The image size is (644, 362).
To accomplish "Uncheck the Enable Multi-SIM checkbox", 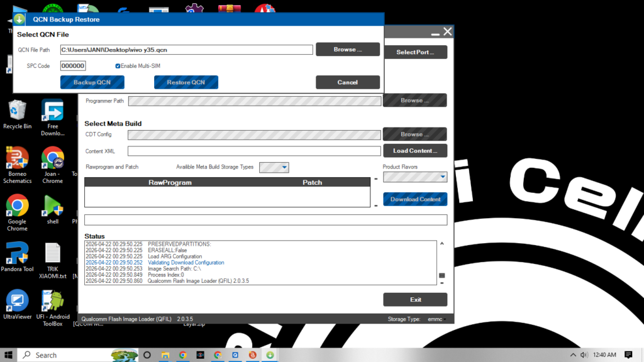I will [x=117, y=65].
